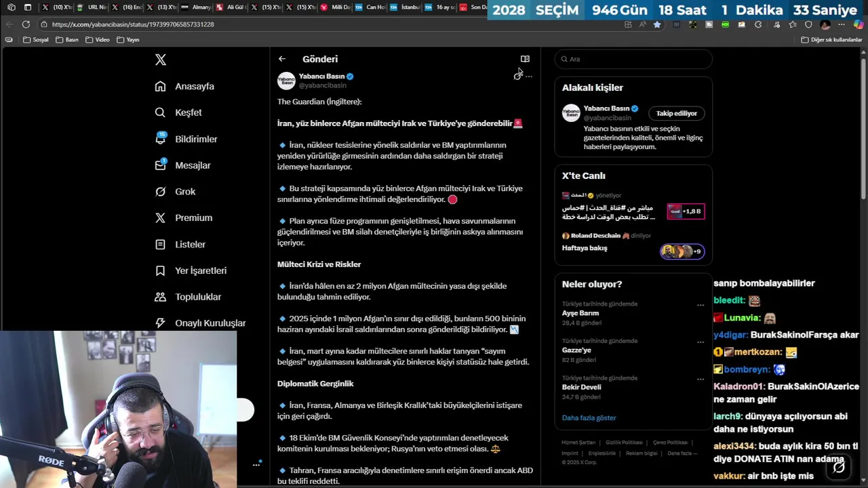Switch to the Almanya browser tab
The image size is (868, 488).
point(196,7)
